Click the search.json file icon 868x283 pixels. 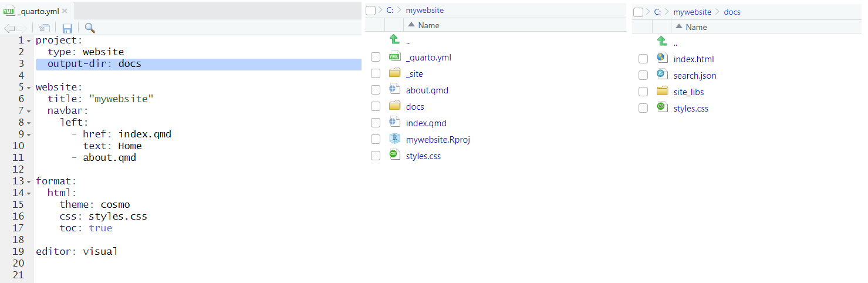point(662,75)
